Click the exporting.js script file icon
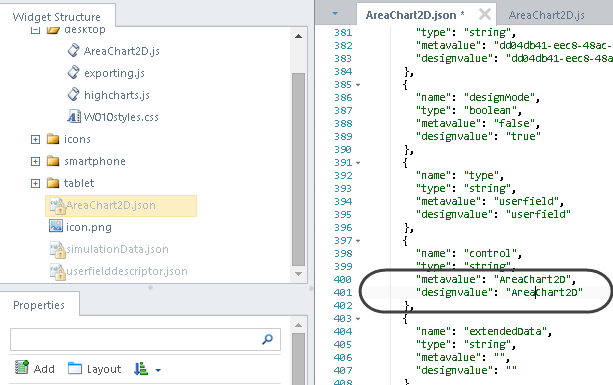This screenshot has height=385, width=613. pyautogui.click(x=73, y=73)
